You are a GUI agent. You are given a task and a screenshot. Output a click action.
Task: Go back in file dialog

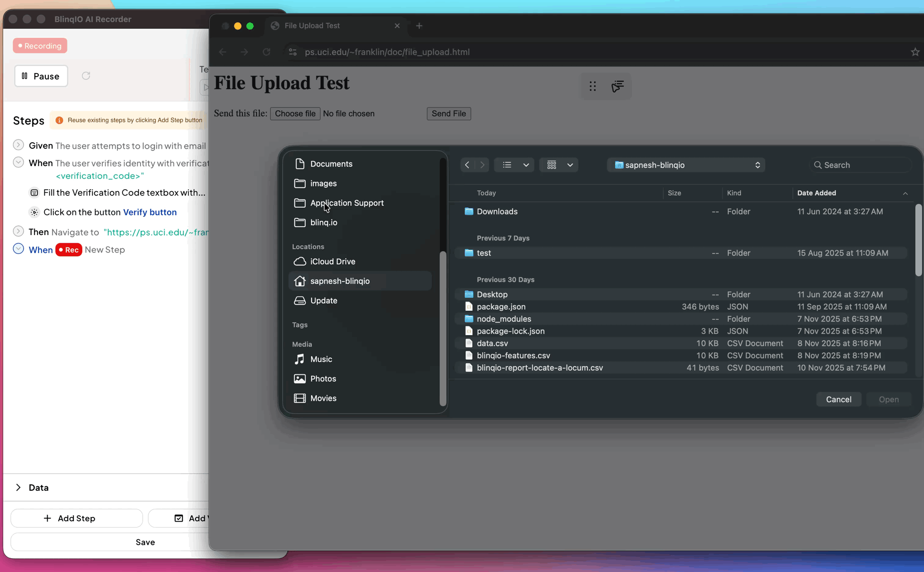(467, 165)
